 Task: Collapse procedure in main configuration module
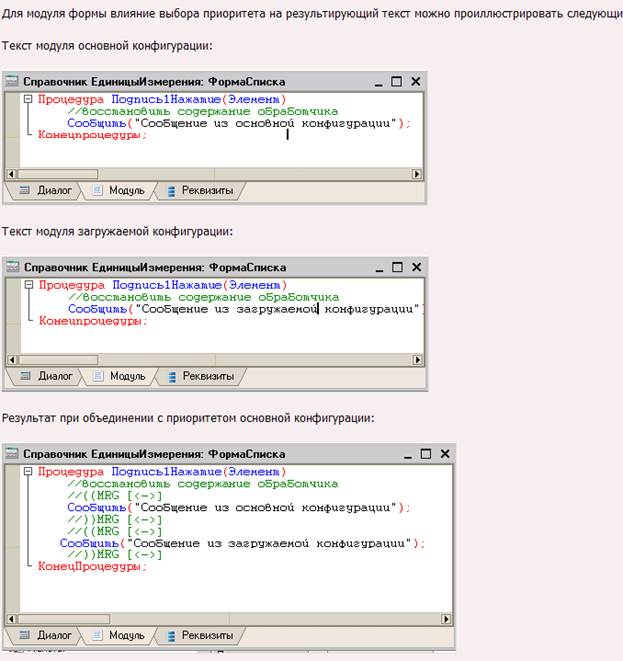coord(28,99)
